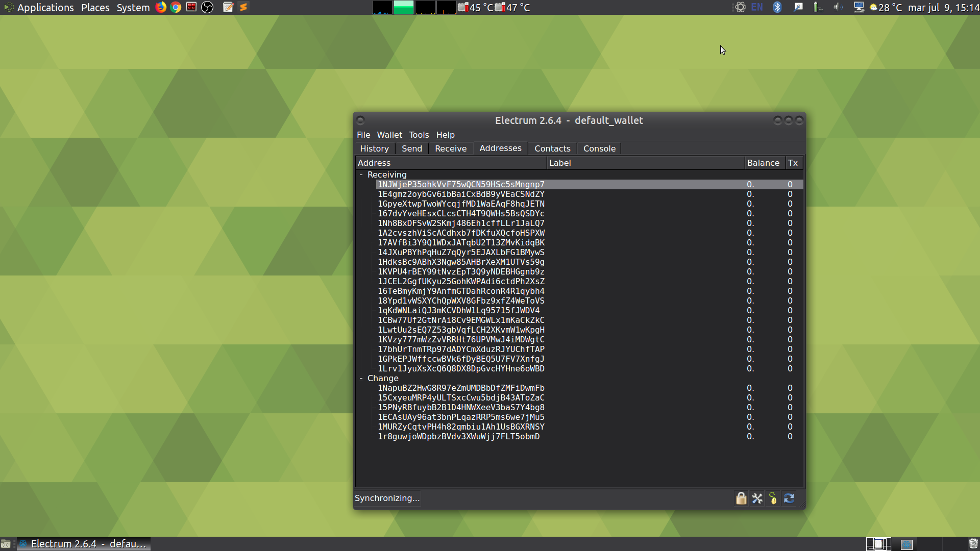Open the red terminal launcher icon
The image size is (980, 551).
pyautogui.click(x=191, y=7)
